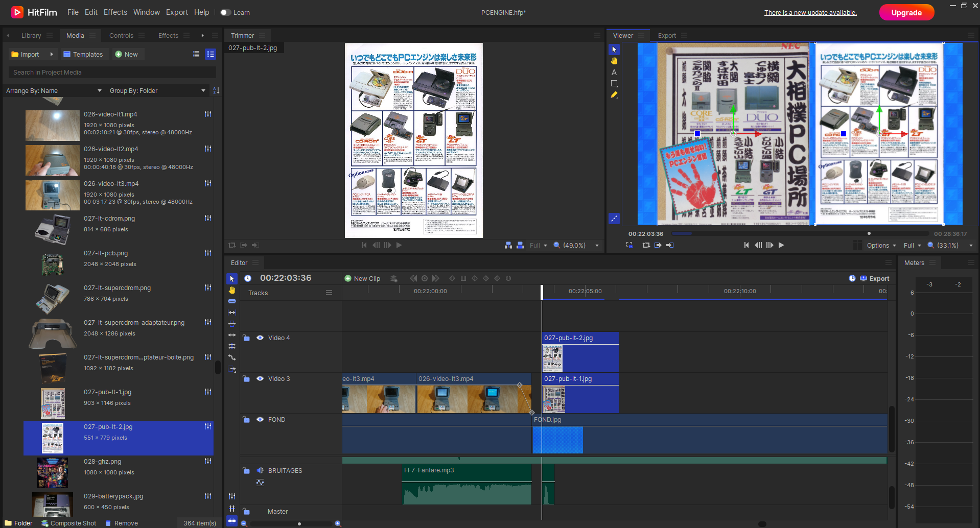Switch to the Export tab beside Viewer

(667, 35)
